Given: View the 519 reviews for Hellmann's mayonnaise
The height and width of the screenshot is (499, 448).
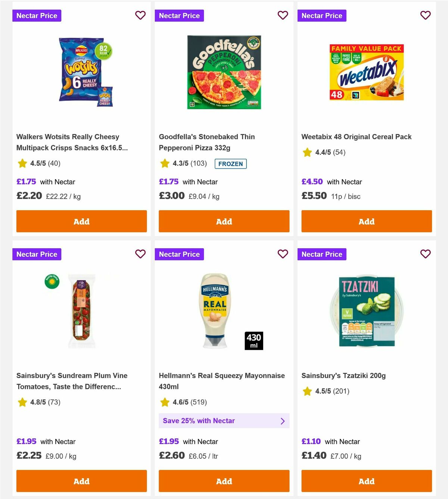Looking at the screenshot, I should 198,402.
